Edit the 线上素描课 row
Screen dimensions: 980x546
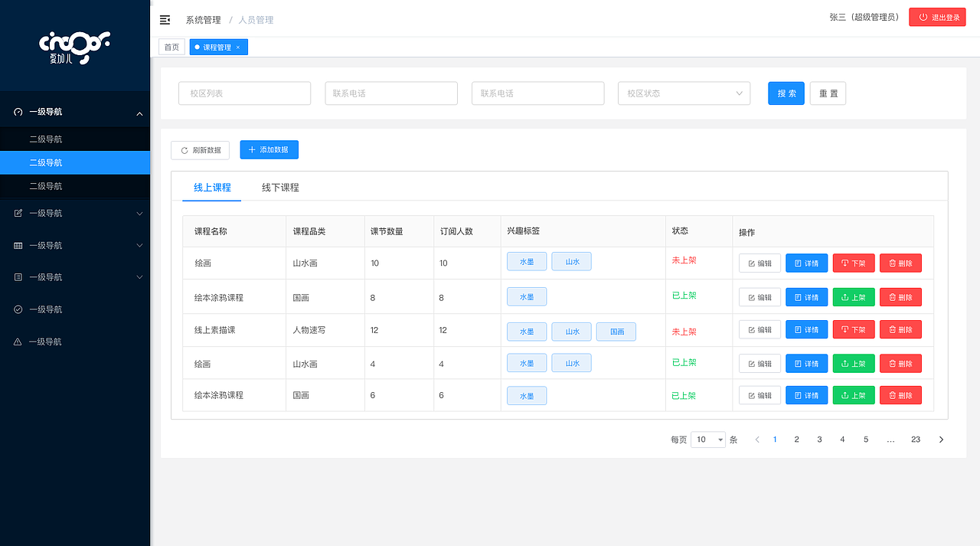coord(759,329)
